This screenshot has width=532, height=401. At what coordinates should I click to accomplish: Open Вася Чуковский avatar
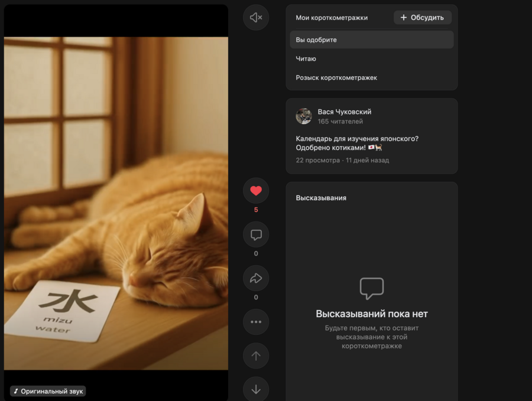[x=304, y=116]
